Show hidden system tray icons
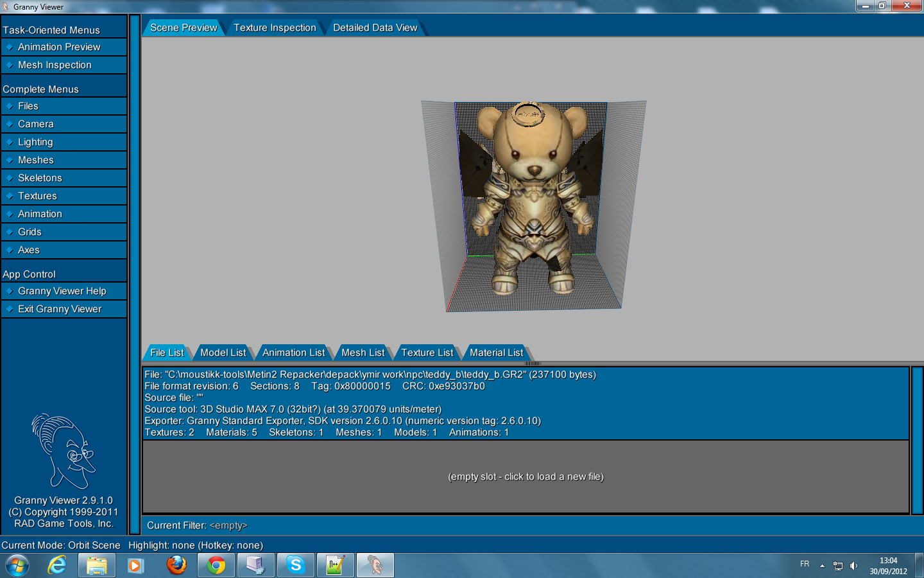Image resolution: width=924 pixels, height=578 pixels. (x=822, y=566)
